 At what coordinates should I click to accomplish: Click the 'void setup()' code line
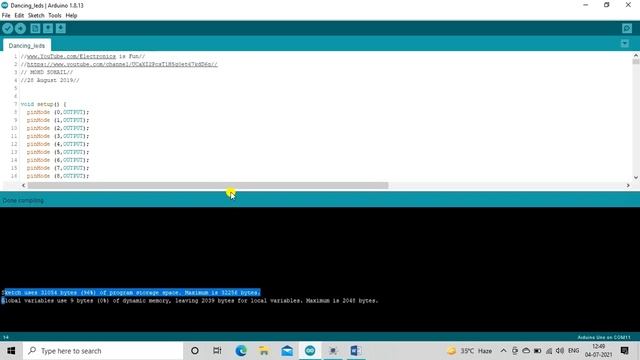point(43,104)
